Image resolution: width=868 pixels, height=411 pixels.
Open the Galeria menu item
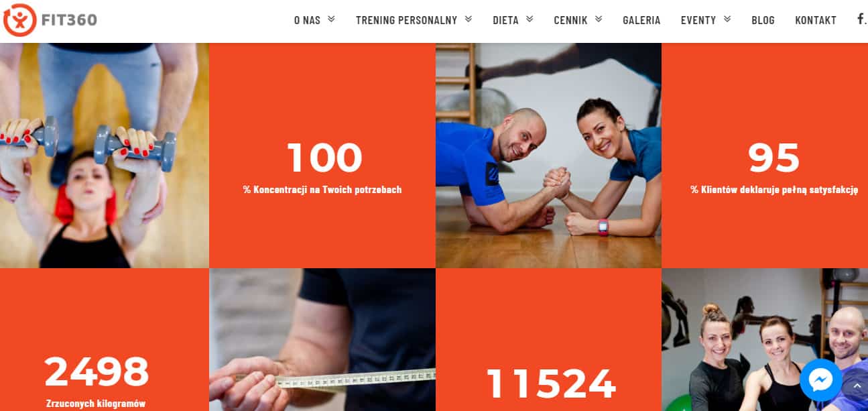(x=641, y=20)
